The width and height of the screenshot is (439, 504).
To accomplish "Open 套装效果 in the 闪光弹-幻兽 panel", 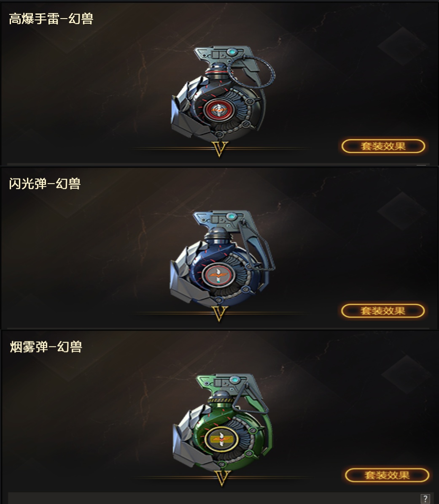I will tap(383, 311).
